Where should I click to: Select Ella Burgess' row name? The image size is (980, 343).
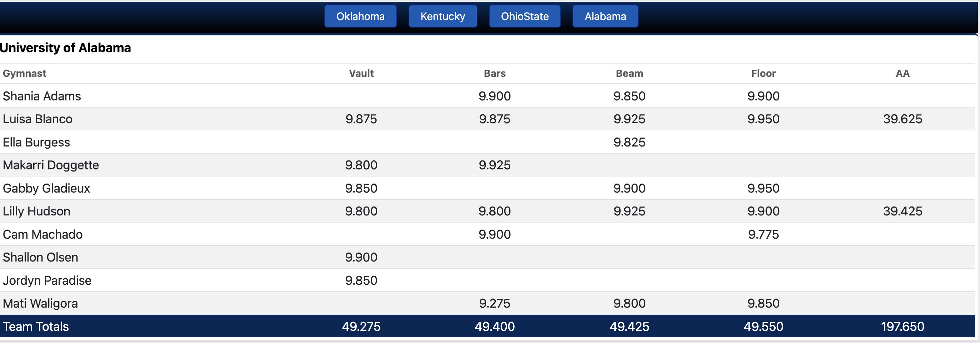point(36,142)
